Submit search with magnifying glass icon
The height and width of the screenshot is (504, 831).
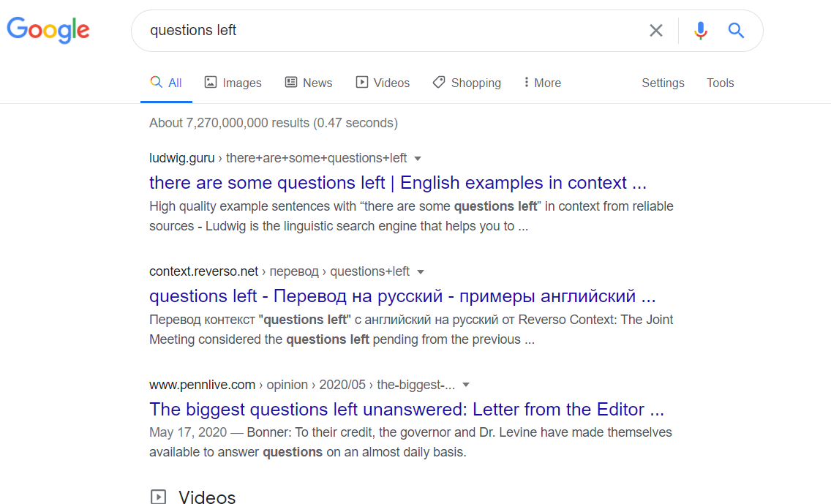(736, 31)
